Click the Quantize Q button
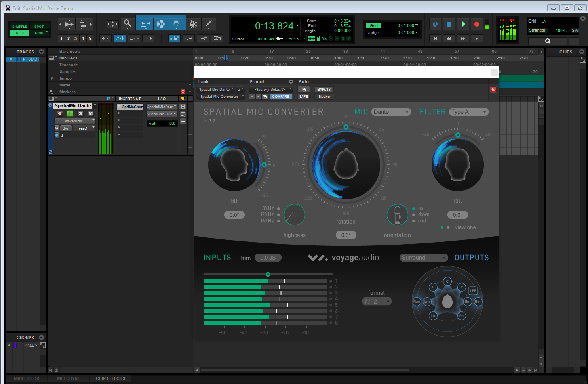The image size is (588, 384). point(548,41)
